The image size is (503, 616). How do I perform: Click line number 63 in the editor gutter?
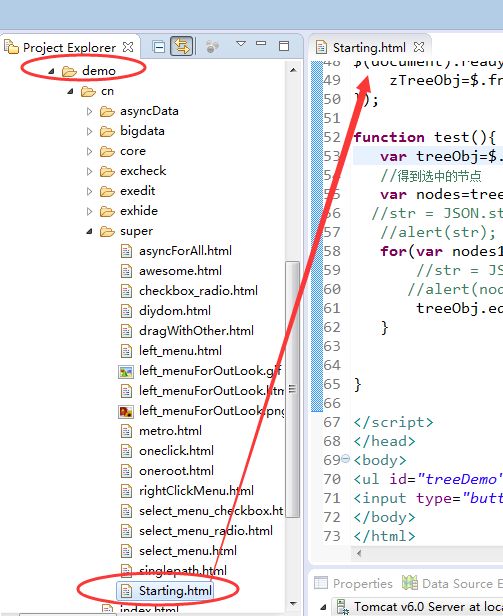332,346
